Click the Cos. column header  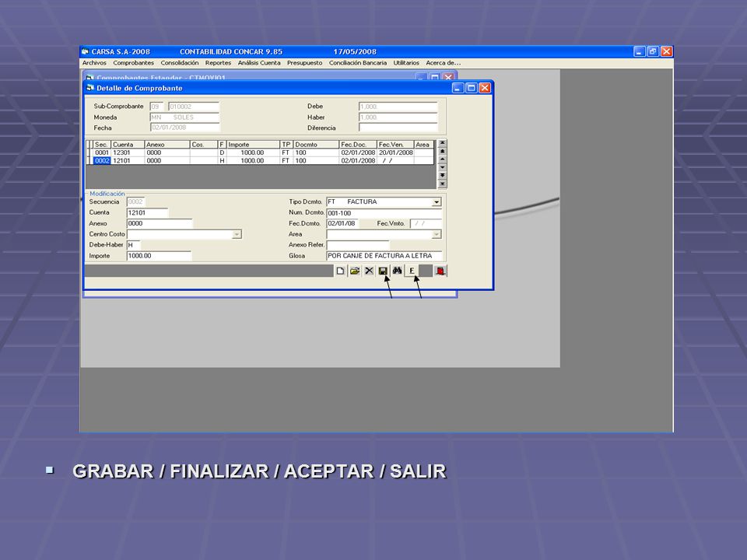pyautogui.click(x=203, y=145)
